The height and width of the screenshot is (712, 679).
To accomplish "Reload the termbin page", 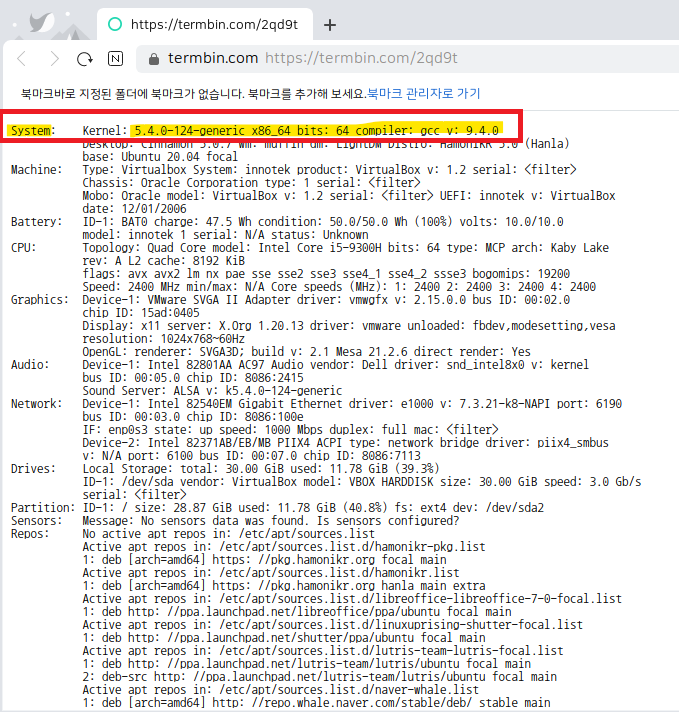I will [84, 59].
